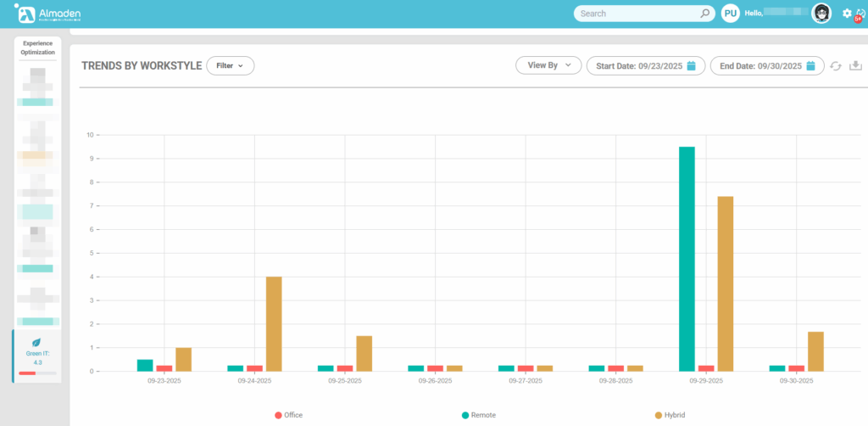The width and height of the screenshot is (868, 426).
Task: Click the PU initials badge
Action: click(730, 14)
